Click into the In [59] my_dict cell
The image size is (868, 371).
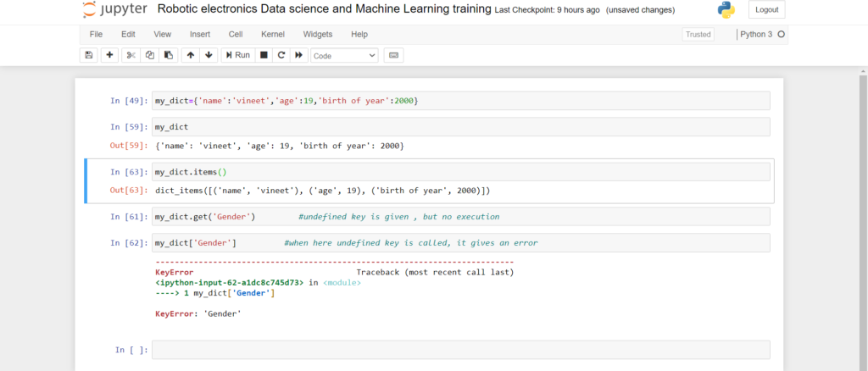[x=460, y=126]
